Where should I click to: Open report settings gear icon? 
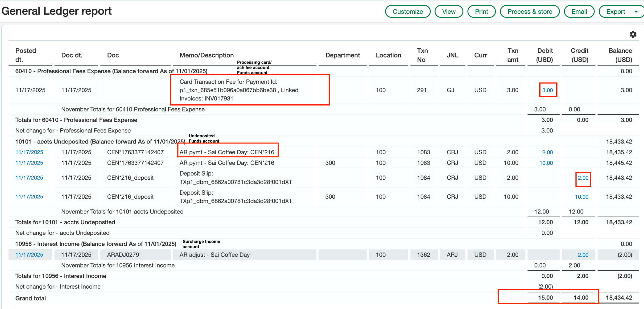pyautogui.click(x=633, y=34)
